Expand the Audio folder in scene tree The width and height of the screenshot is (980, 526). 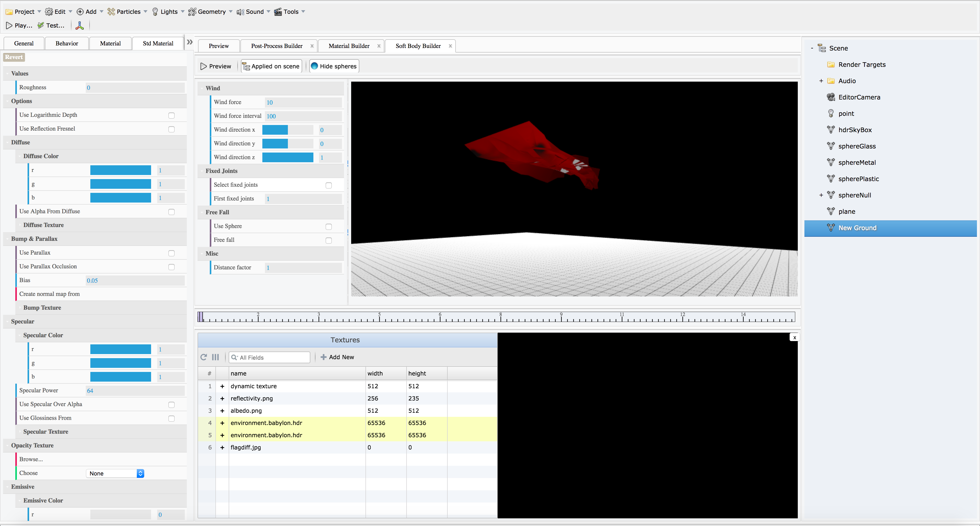click(821, 81)
